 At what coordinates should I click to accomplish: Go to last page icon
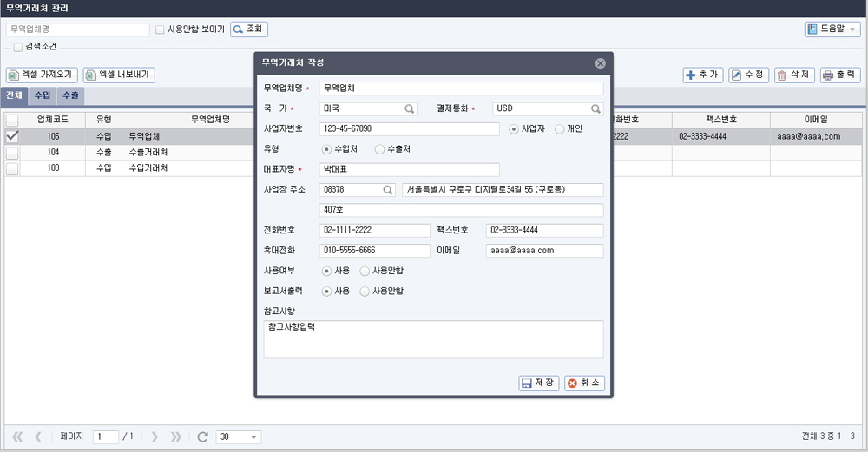tap(175, 437)
